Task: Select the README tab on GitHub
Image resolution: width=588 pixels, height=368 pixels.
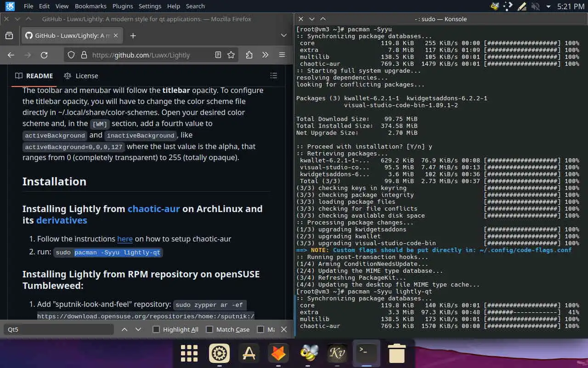Action: [x=34, y=76]
